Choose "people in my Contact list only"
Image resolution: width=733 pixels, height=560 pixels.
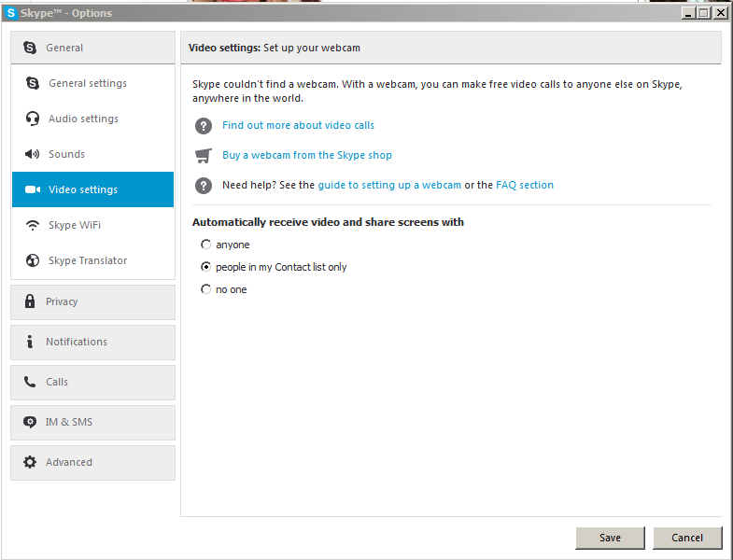click(206, 267)
